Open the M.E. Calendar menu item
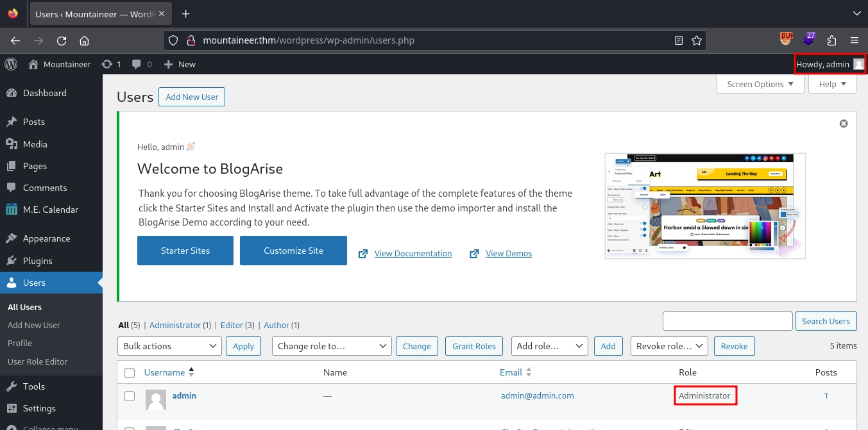Screen dimensions: 868x430 50,210
